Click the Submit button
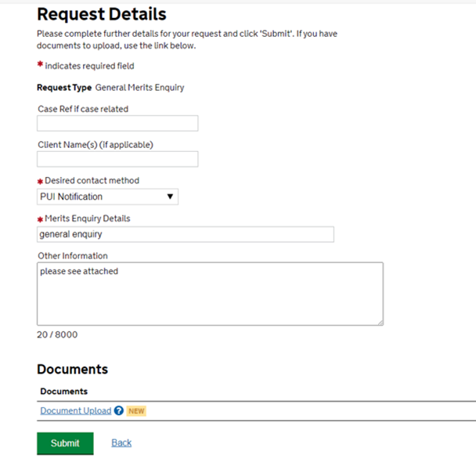This screenshot has height=466, width=476. click(65, 443)
